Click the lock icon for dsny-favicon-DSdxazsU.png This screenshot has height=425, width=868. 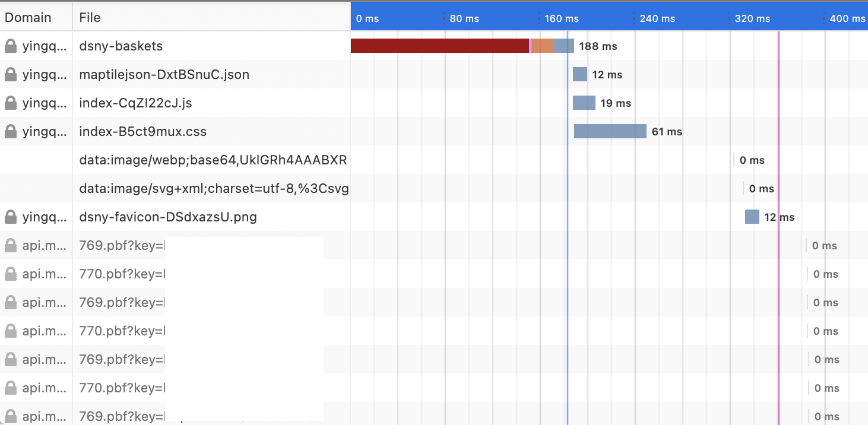tap(10, 217)
